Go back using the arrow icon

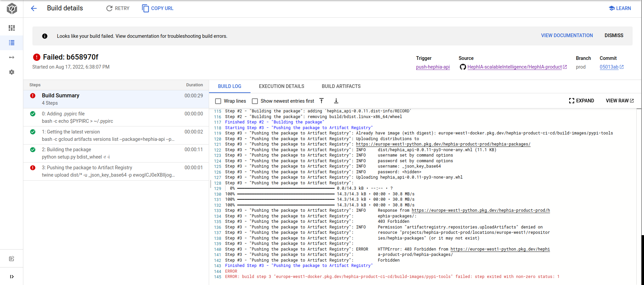click(34, 8)
